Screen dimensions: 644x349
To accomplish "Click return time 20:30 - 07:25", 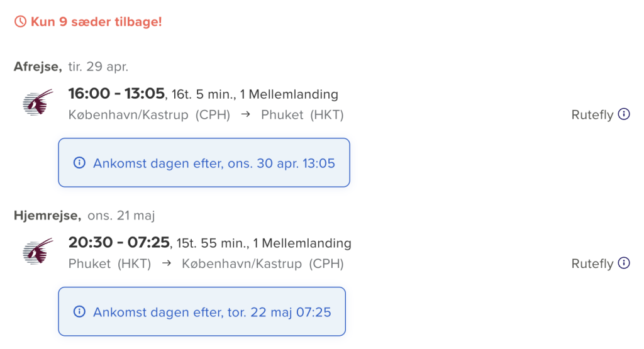I will coord(119,243).
